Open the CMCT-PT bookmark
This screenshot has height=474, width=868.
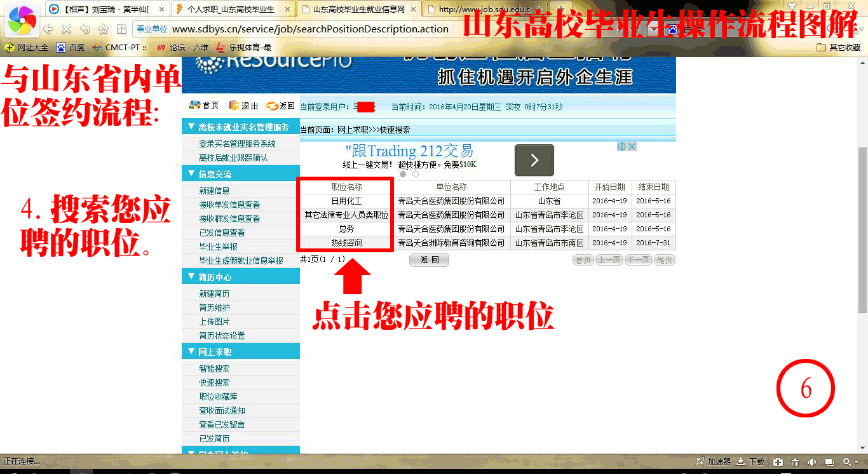pyautogui.click(x=120, y=47)
